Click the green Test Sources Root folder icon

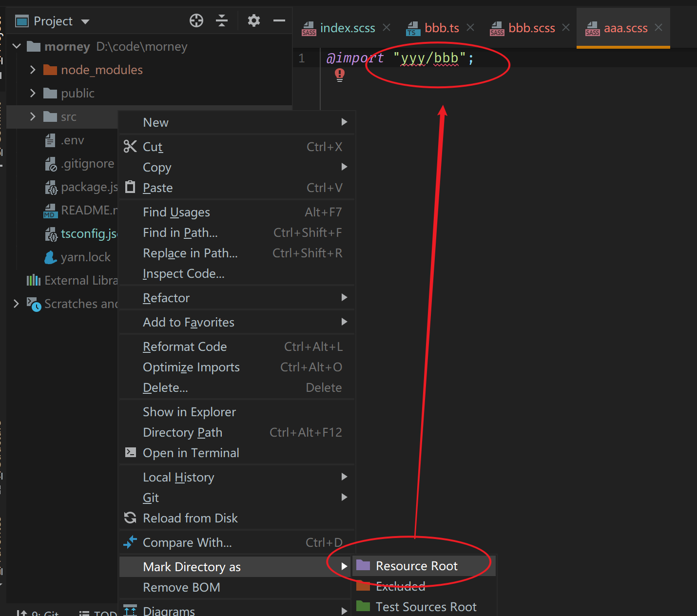(x=363, y=606)
